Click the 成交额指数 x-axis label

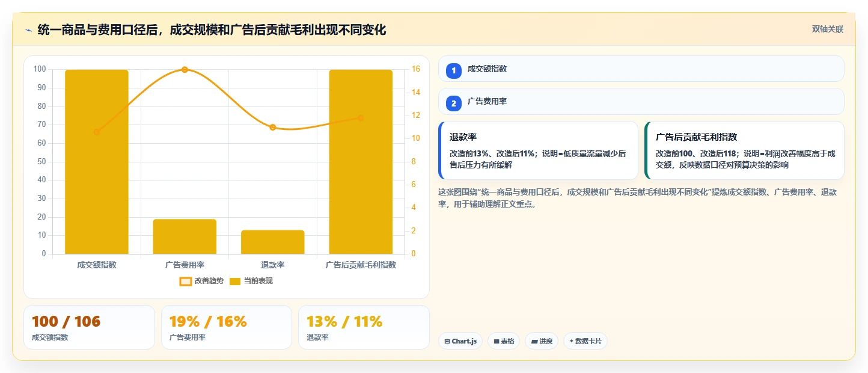(x=97, y=265)
